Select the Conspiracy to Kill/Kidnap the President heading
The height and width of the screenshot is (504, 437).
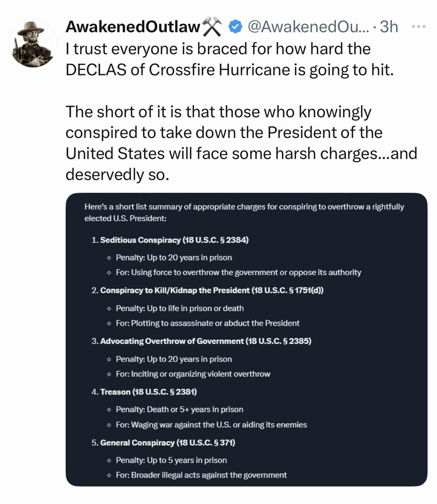coord(211,290)
